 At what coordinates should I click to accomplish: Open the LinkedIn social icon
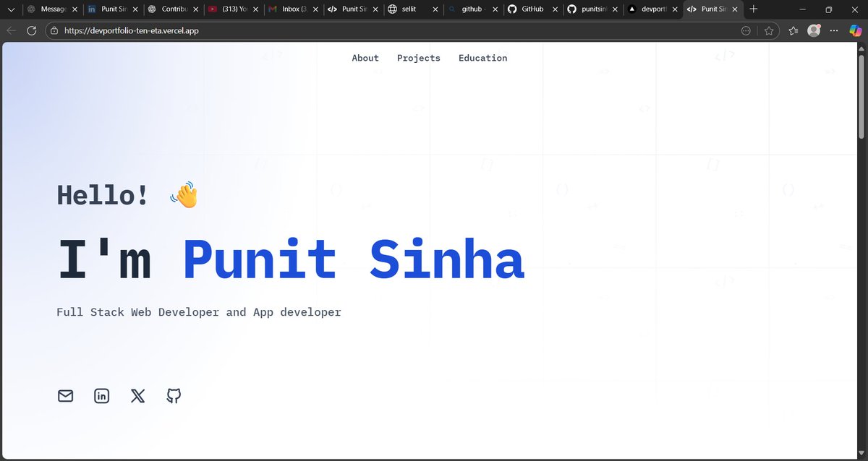coord(102,396)
